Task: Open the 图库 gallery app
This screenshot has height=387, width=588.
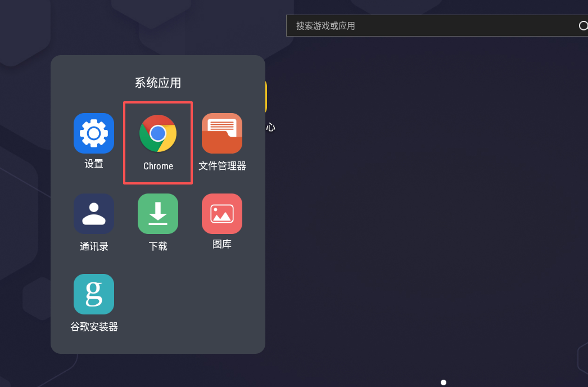Action: click(221, 214)
